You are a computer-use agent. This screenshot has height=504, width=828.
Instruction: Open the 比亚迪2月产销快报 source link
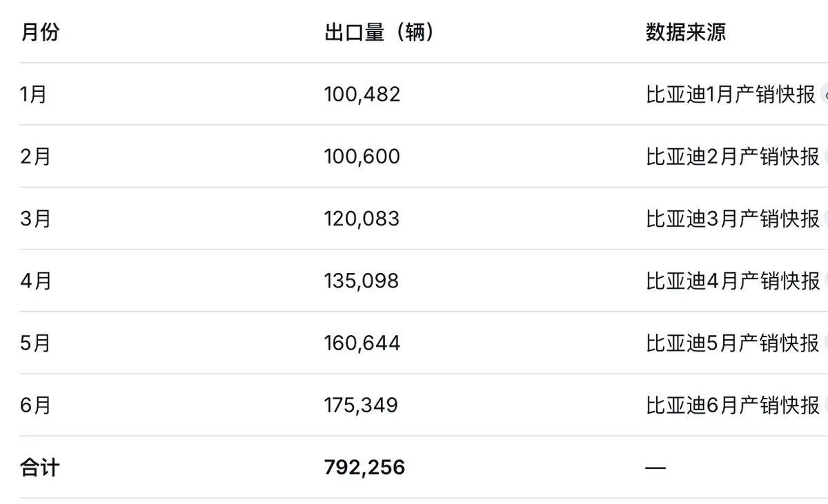pos(733,157)
